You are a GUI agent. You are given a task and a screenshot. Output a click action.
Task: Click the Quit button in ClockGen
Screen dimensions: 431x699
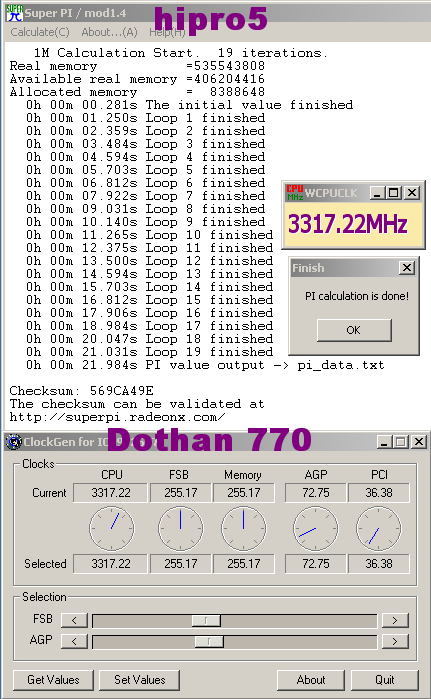pos(385,680)
